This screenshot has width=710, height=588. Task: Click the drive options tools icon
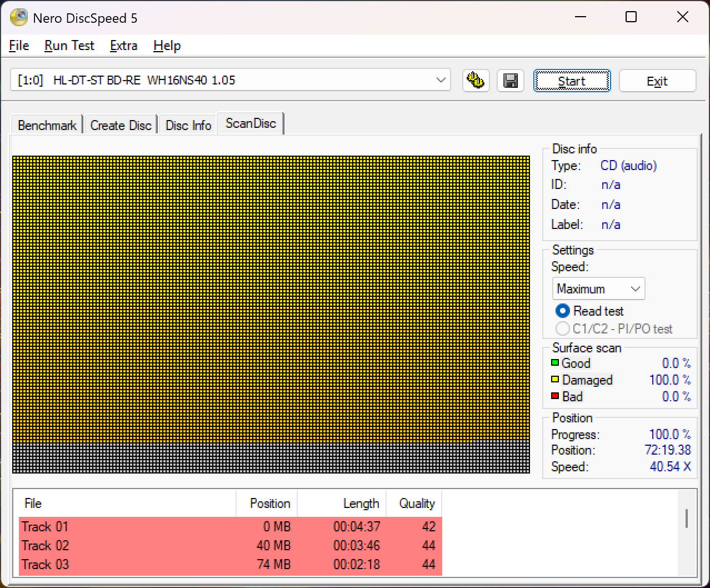[x=476, y=81]
